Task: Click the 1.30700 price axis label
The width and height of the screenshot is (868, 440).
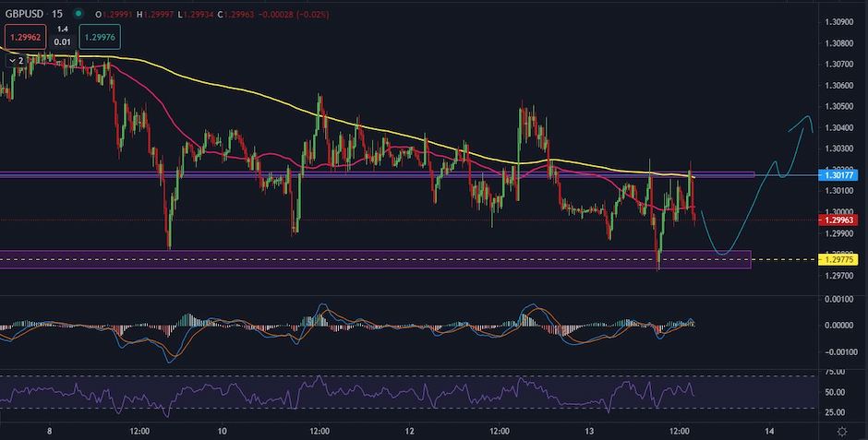Action: click(838, 65)
